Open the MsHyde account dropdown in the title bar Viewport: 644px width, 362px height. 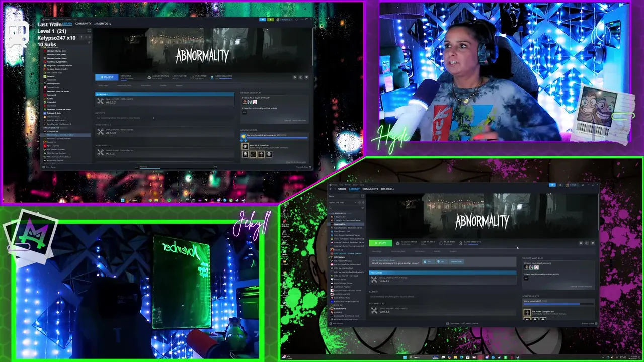(x=284, y=20)
